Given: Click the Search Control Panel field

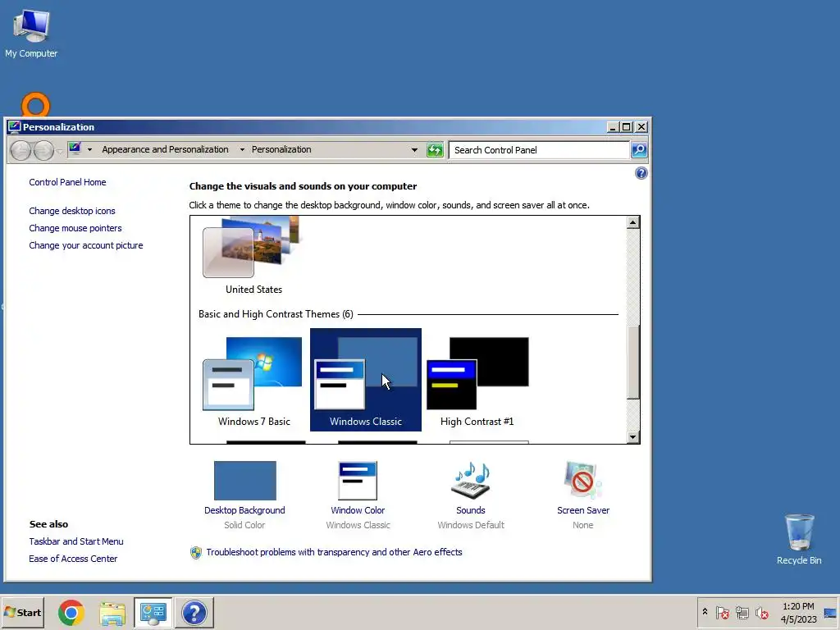Looking at the screenshot, I should 539,150.
